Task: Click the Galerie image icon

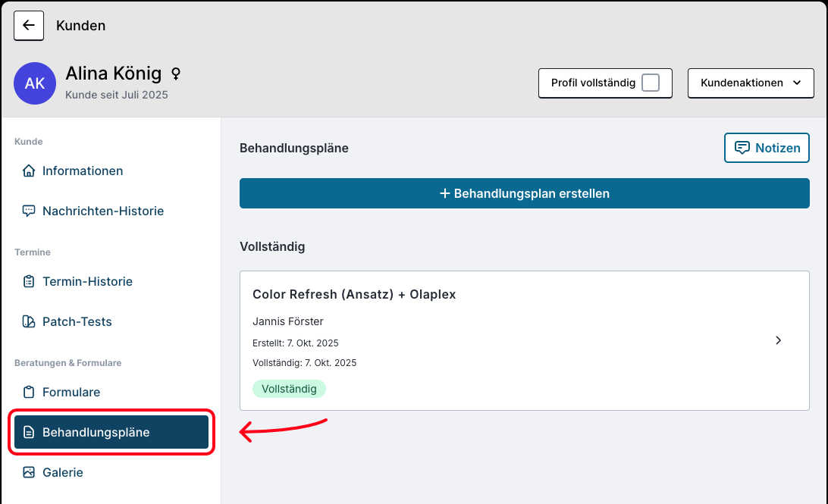Action: click(x=29, y=473)
